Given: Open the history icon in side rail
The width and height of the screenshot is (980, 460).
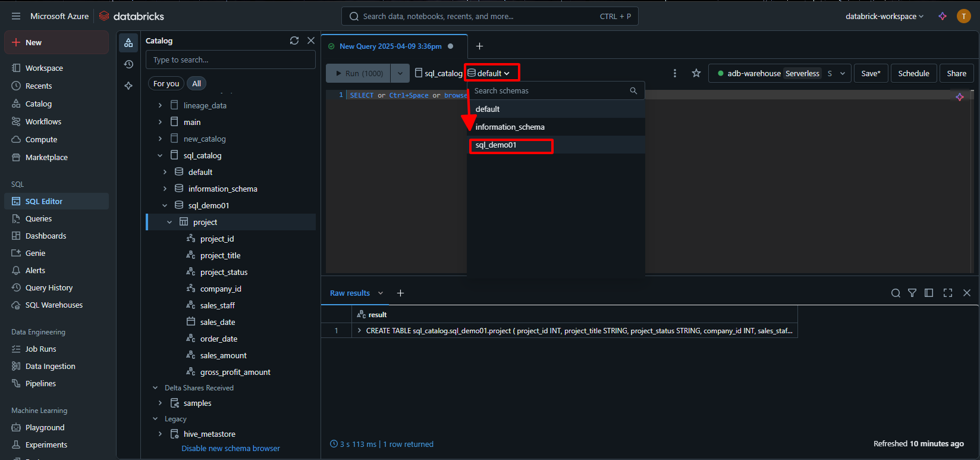Looking at the screenshot, I should tap(128, 64).
